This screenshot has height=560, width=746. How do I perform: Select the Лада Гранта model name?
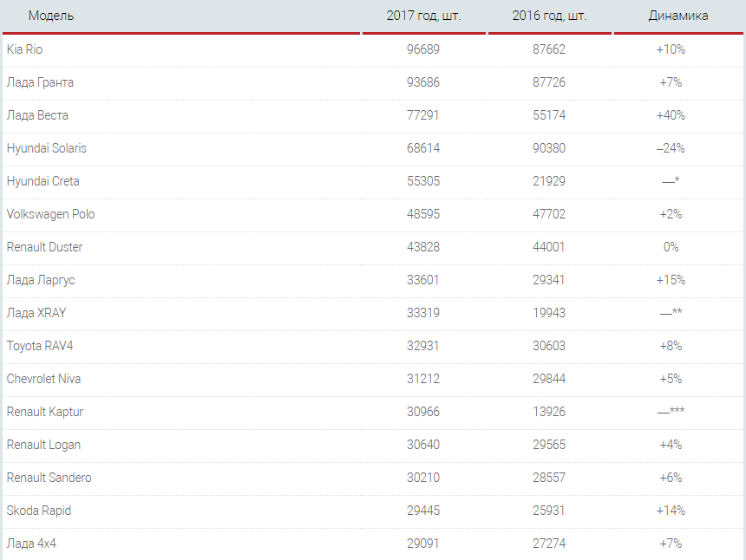(x=40, y=82)
